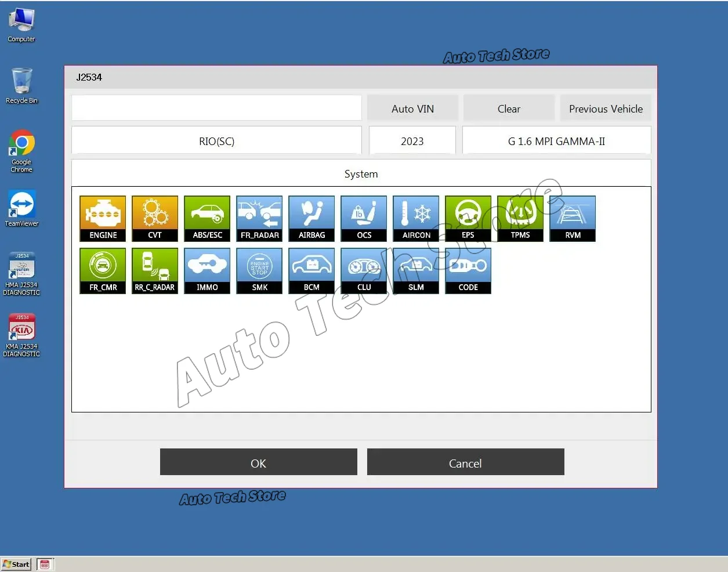The width and height of the screenshot is (728, 572).
Task: Open the CVT transmission system
Action: [155, 218]
